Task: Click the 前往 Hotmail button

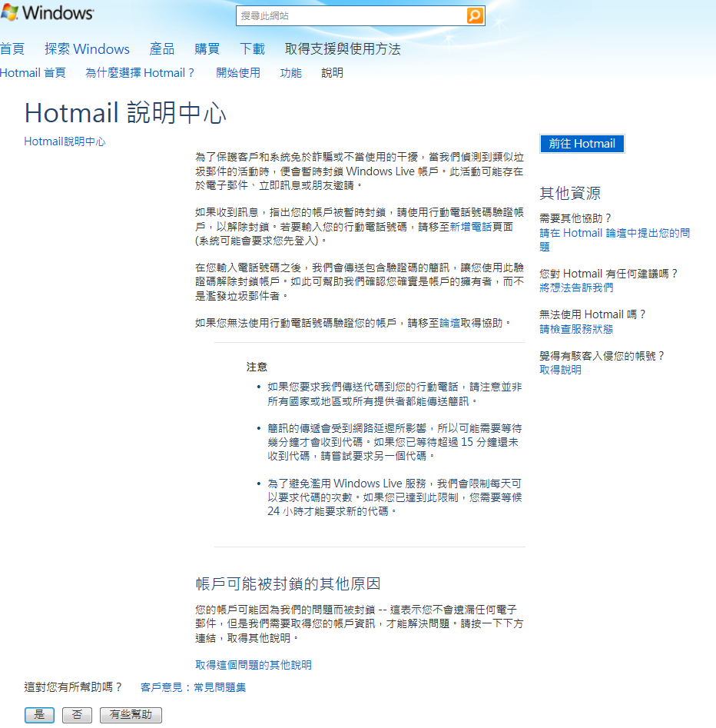Action: point(582,144)
